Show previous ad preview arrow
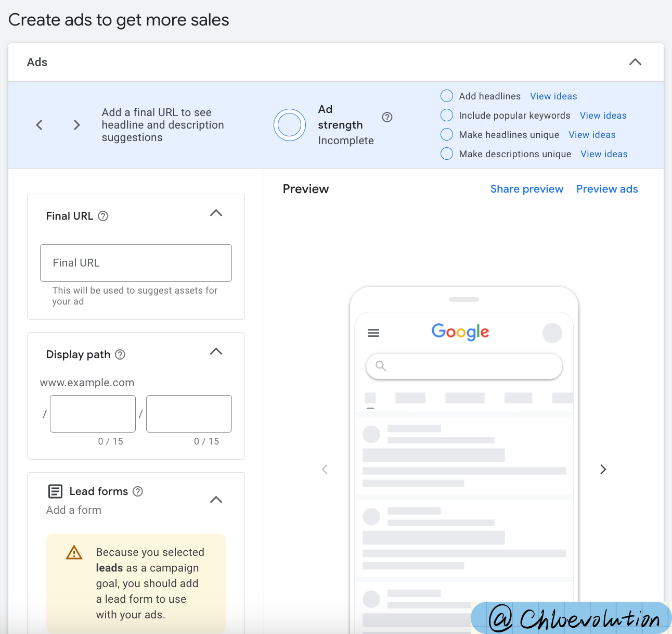 (325, 470)
